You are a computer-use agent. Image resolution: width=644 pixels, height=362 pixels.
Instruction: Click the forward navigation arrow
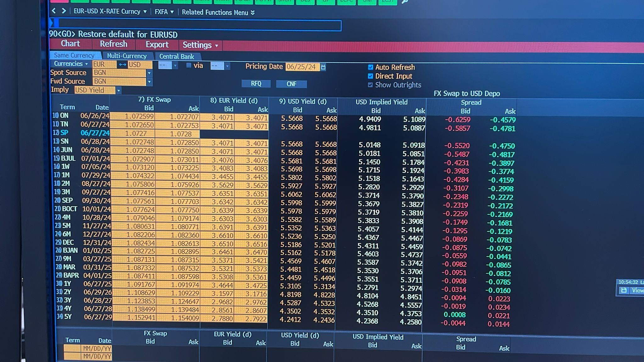[x=64, y=11]
